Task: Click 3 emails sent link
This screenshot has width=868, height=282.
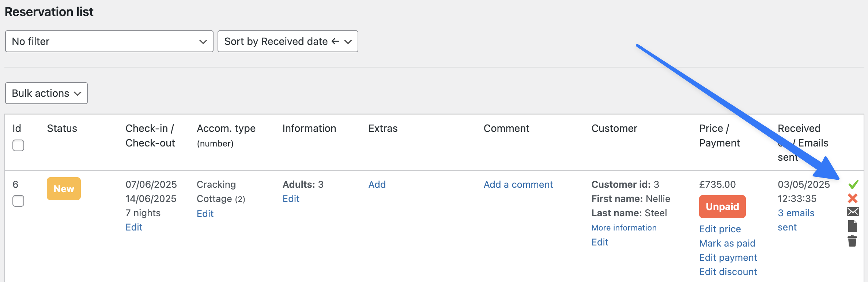Action: point(796,213)
